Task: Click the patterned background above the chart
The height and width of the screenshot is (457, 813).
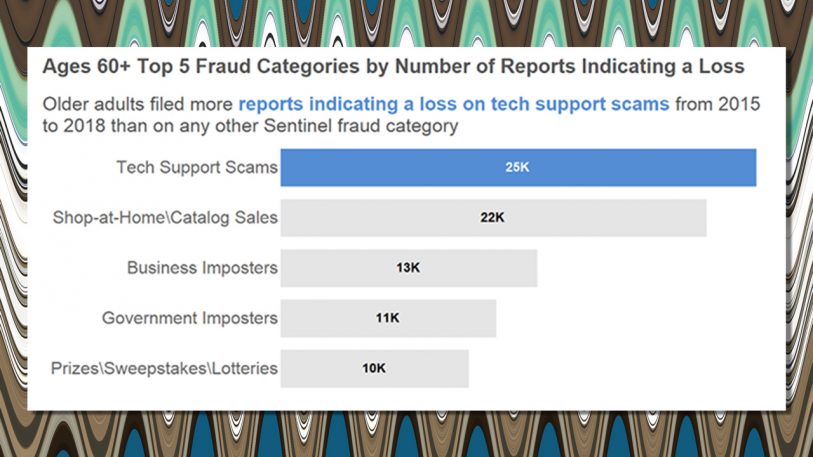Action: [x=400, y=20]
